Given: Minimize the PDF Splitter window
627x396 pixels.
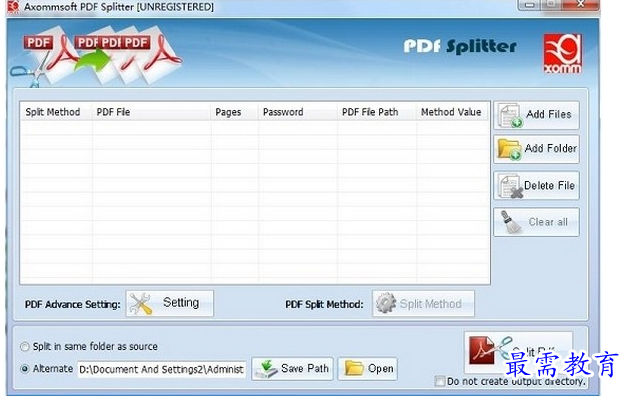Looking at the screenshot, I should (x=530, y=4).
